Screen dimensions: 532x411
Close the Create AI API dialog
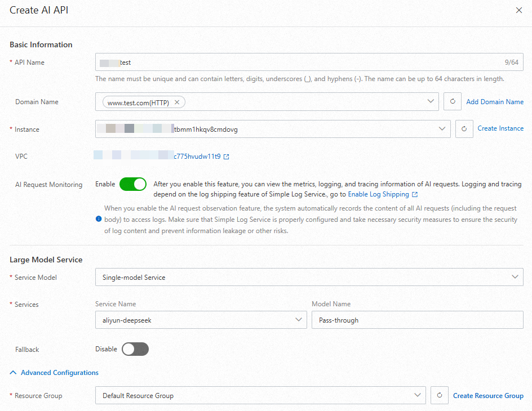520,10
